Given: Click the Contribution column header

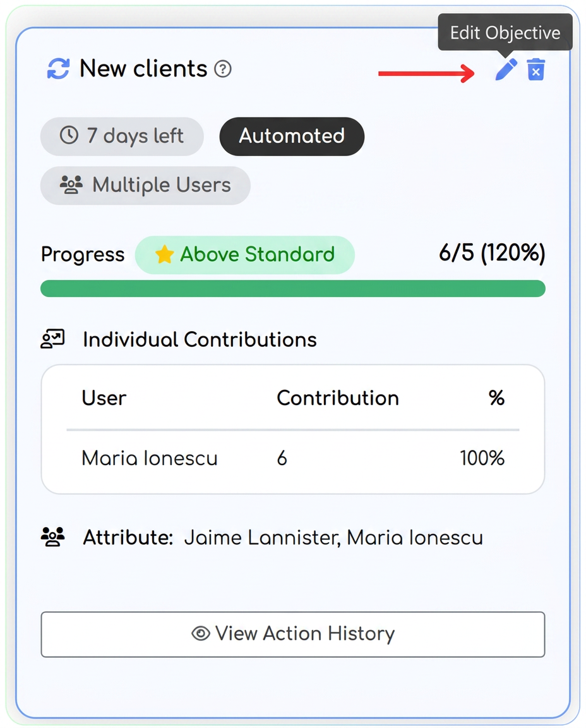Looking at the screenshot, I should (338, 398).
